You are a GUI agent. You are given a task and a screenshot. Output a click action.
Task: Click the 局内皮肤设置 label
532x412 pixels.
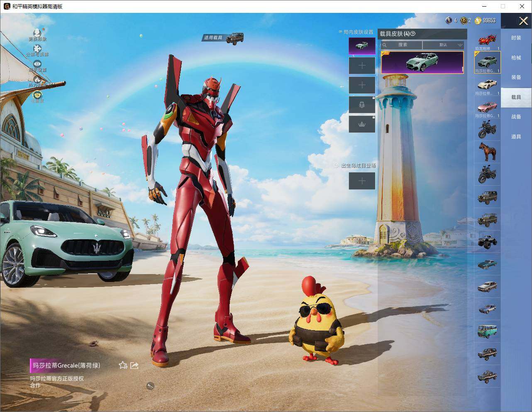(x=359, y=32)
